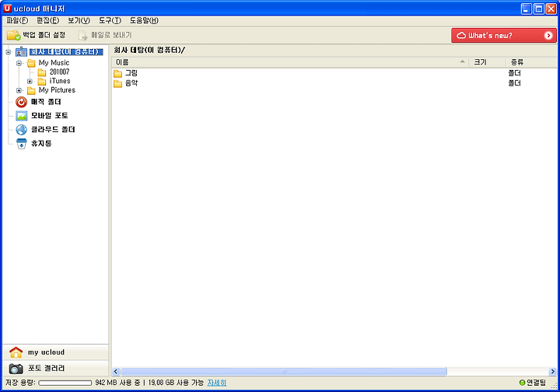Sort by the 크기 column header
Screen dimensions: 560x392
[x=487, y=62]
